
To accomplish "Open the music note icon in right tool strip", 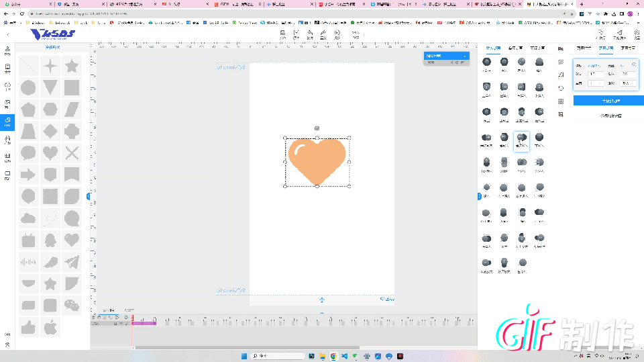I will [561, 75].
